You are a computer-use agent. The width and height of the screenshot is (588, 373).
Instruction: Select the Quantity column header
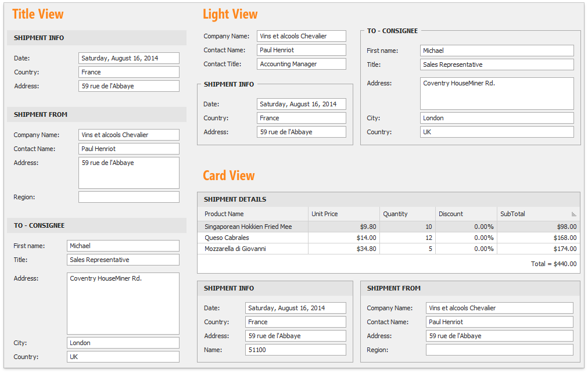(406, 214)
